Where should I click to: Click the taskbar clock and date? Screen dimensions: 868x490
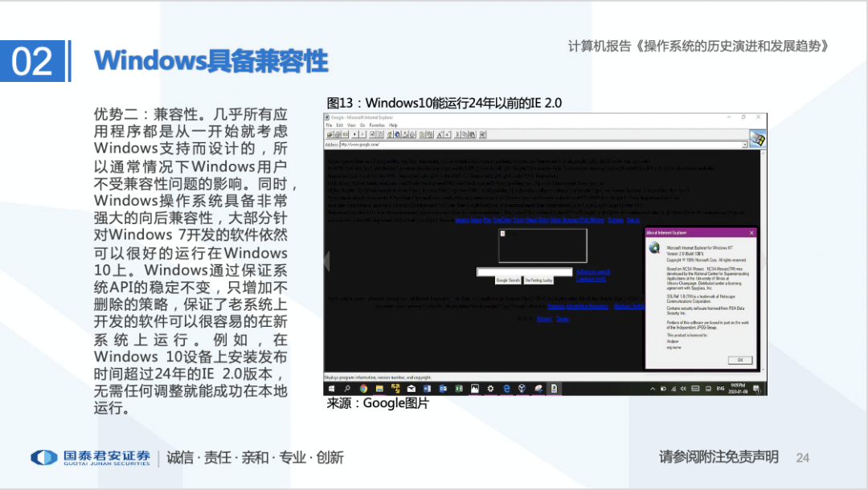738,388
